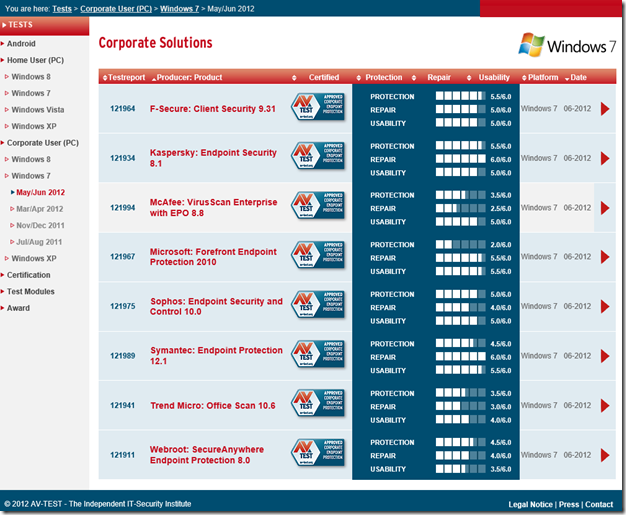Click AV-TEST certified badge for Webroot
Viewport: 626px width, 515px height.
point(318,453)
